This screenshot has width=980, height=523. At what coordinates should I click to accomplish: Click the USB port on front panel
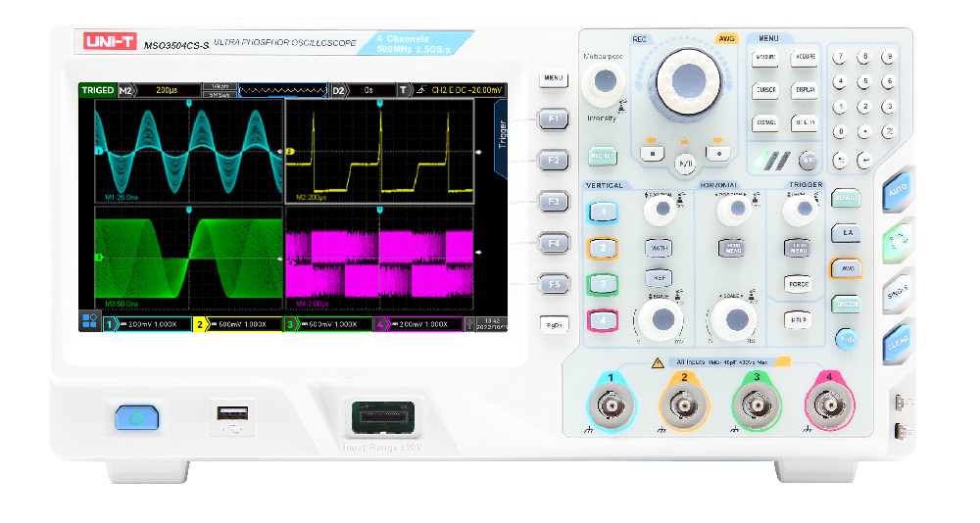click(234, 415)
